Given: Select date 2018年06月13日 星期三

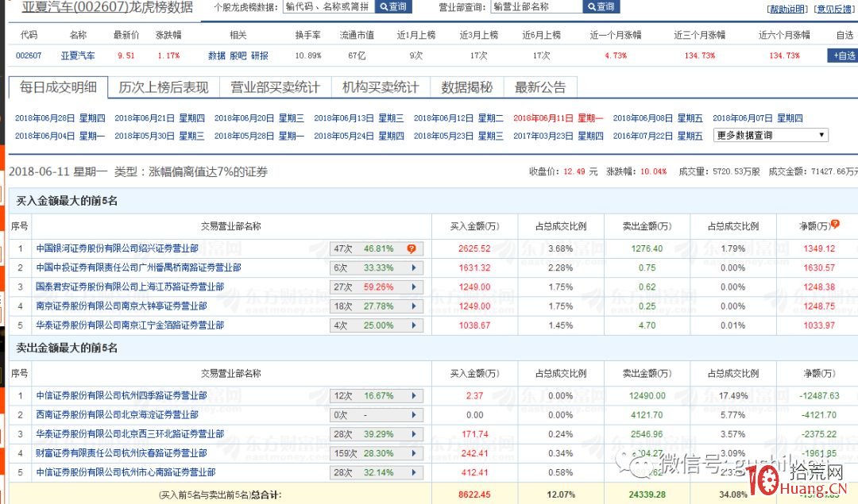Looking at the screenshot, I should click(x=359, y=118).
